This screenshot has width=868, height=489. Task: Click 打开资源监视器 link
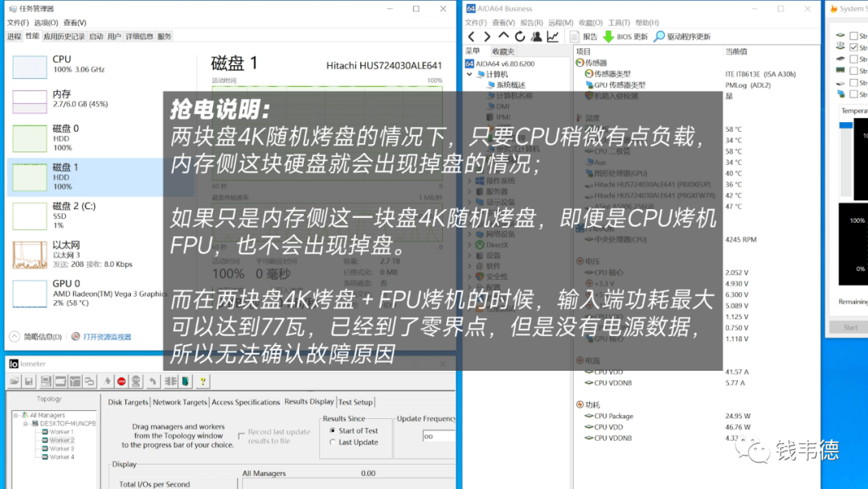tap(108, 337)
